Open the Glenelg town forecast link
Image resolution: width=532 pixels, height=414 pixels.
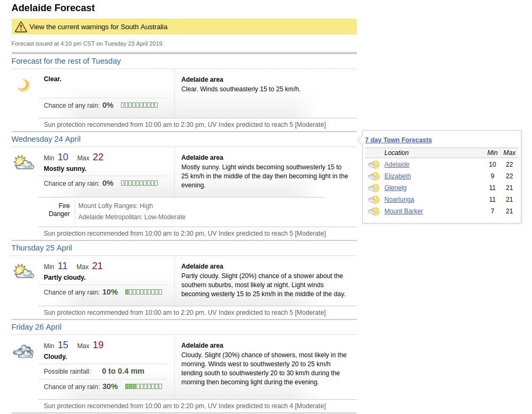click(395, 188)
